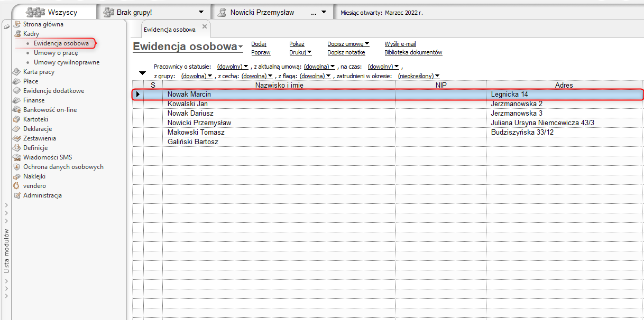644x320 pixels.
Task: Open the z cechą (dowolna) filter
Action: pos(257,76)
